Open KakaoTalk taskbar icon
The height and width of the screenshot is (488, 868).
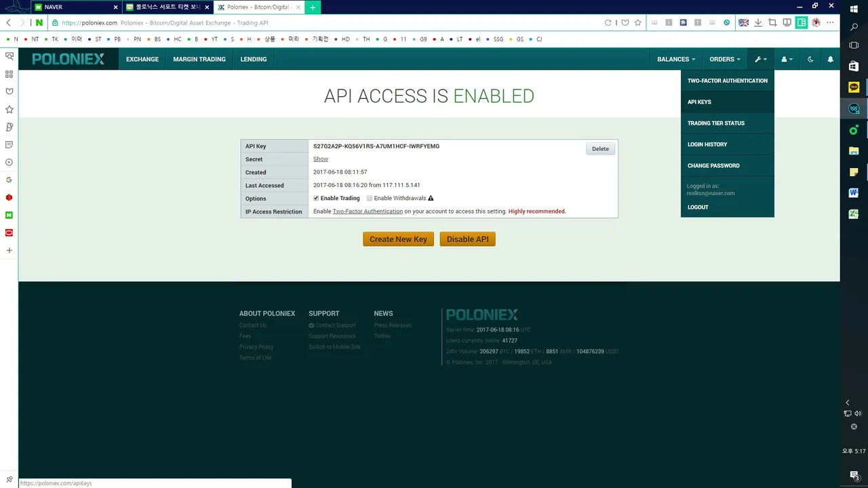(x=854, y=87)
